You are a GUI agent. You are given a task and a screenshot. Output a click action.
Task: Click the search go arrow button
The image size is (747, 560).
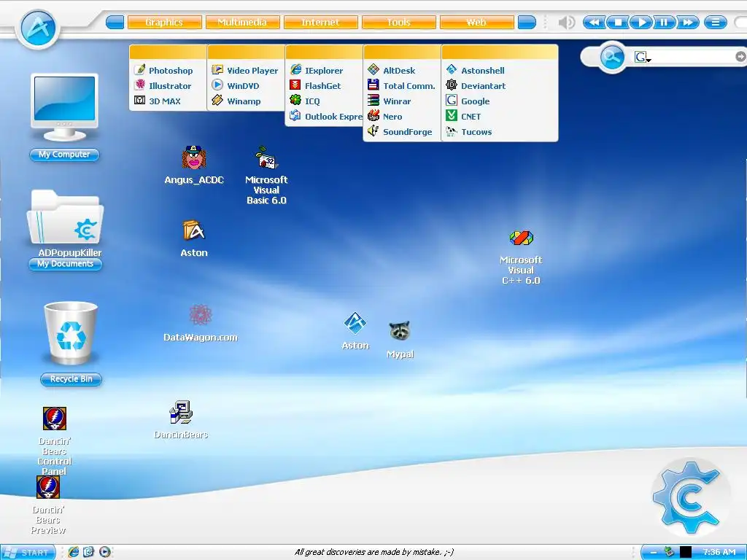tap(740, 57)
